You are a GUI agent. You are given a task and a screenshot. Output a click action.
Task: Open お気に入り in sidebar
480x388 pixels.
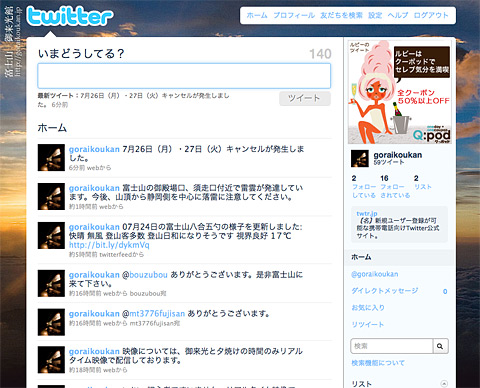point(368,307)
